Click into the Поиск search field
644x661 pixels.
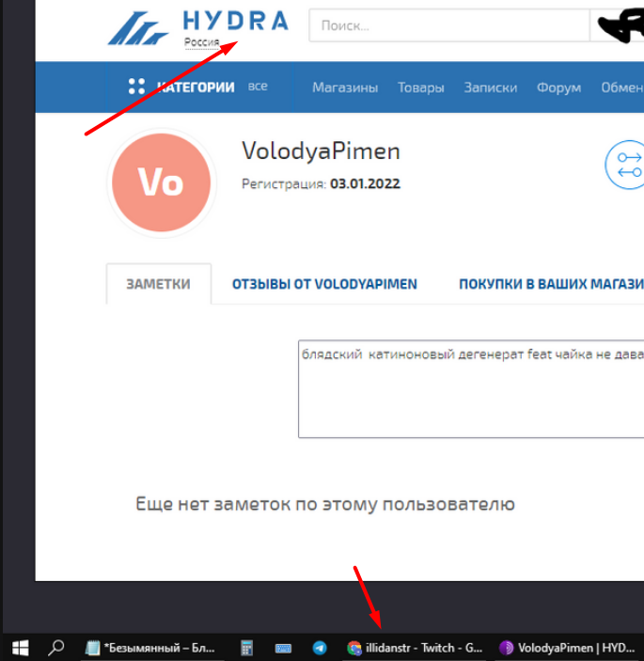click(447, 25)
